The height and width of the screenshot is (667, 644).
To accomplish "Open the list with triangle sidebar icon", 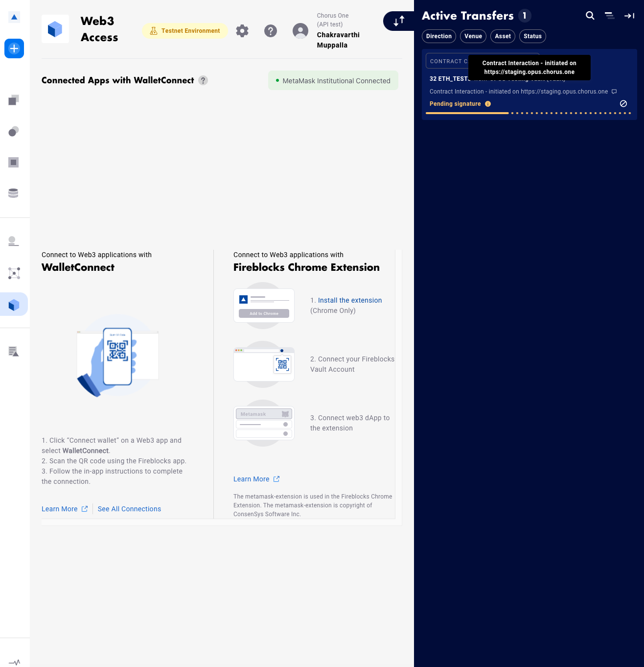I will 14,351.
